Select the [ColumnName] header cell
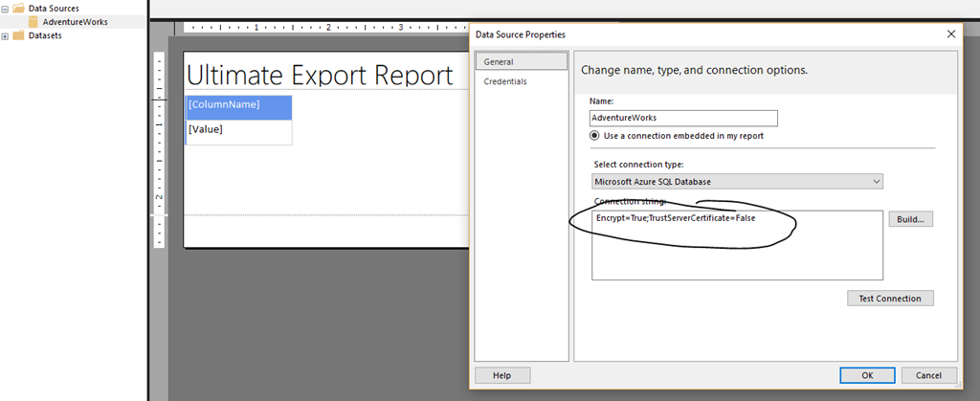The height and width of the screenshot is (401, 980). pos(238,104)
